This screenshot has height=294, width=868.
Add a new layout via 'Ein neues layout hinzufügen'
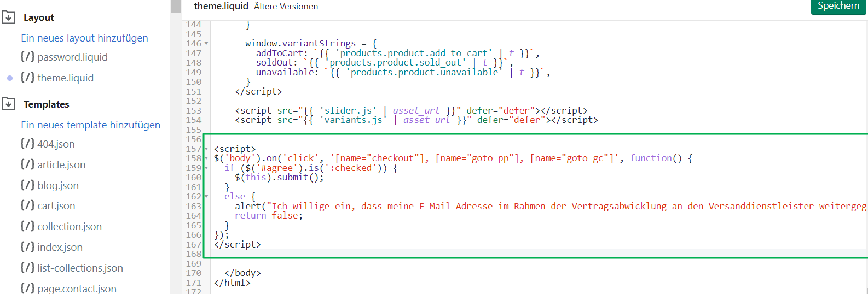pyautogui.click(x=84, y=38)
